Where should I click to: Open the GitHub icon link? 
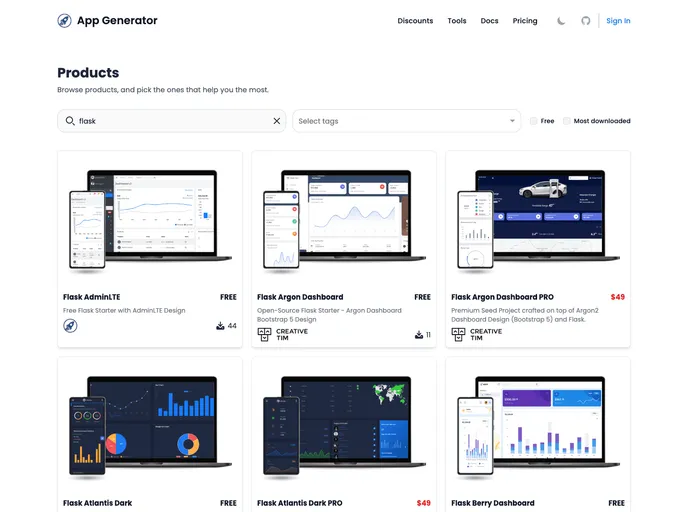(x=586, y=21)
